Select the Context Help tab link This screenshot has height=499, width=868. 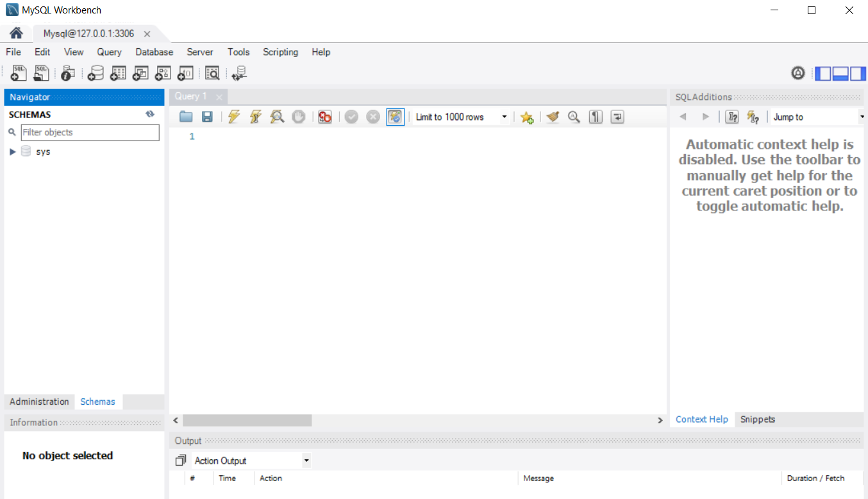701,419
